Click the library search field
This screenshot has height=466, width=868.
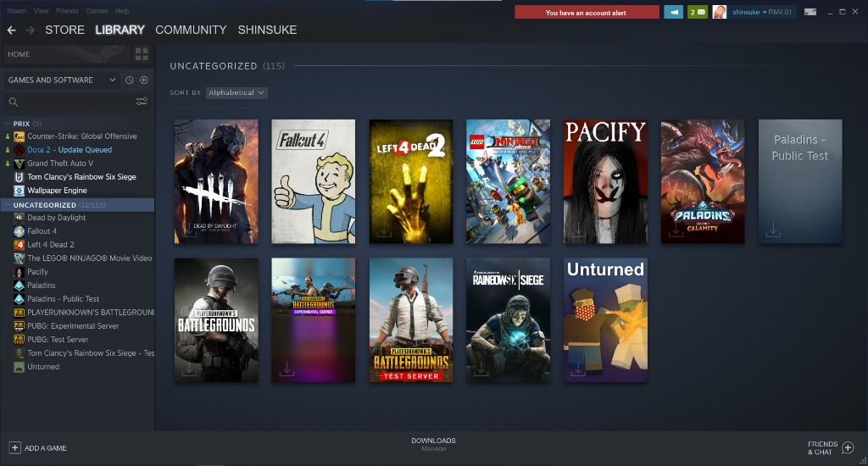coord(70,102)
